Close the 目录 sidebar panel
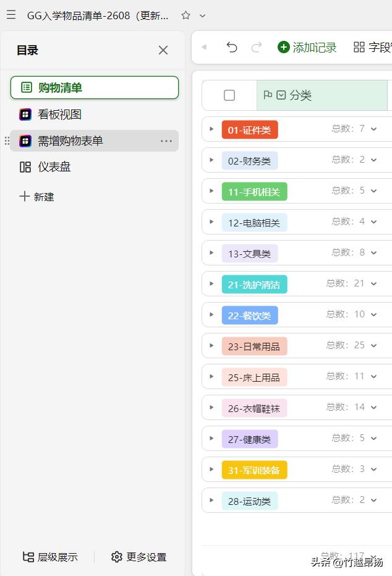The image size is (392, 576). pos(163,50)
